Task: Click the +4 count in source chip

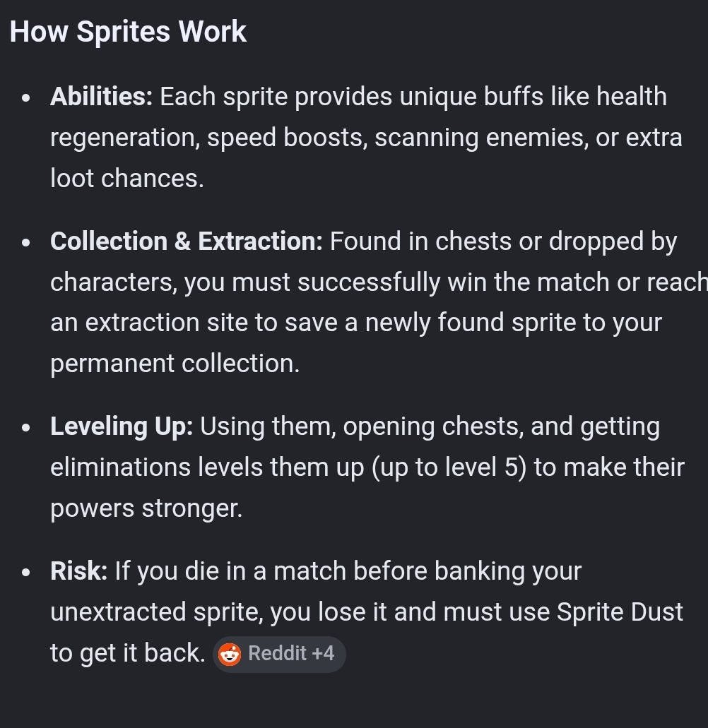Action: pos(323,654)
